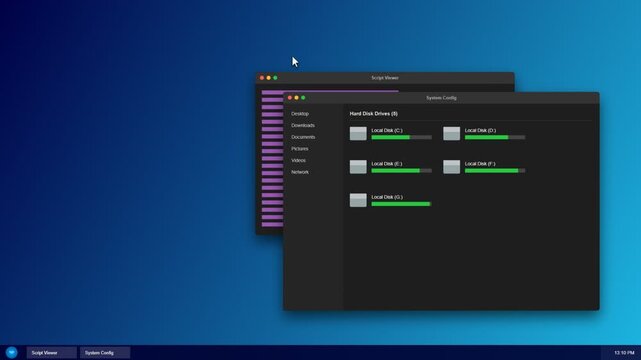Click Local Disk (D:) usage bar
This screenshot has width=641, height=360.
click(495, 137)
